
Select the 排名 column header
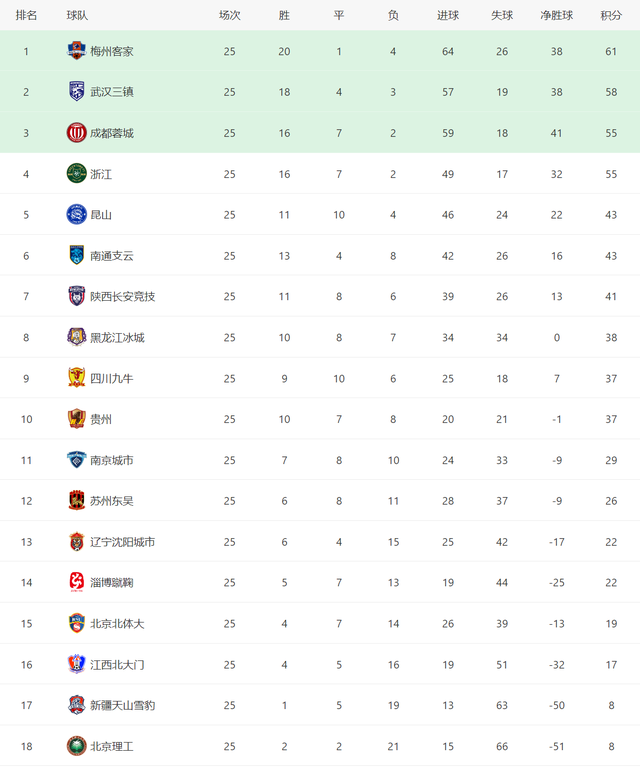pyautogui.click(x=26, y=15)
